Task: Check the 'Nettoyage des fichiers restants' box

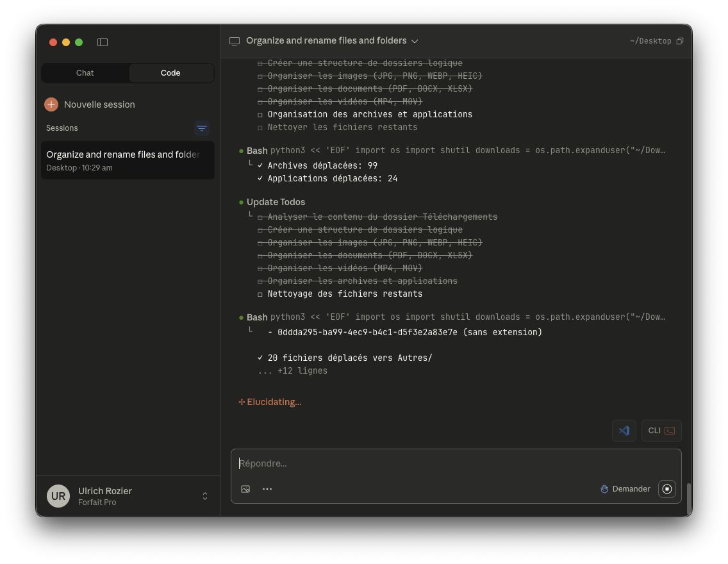Action: (260, 294)
